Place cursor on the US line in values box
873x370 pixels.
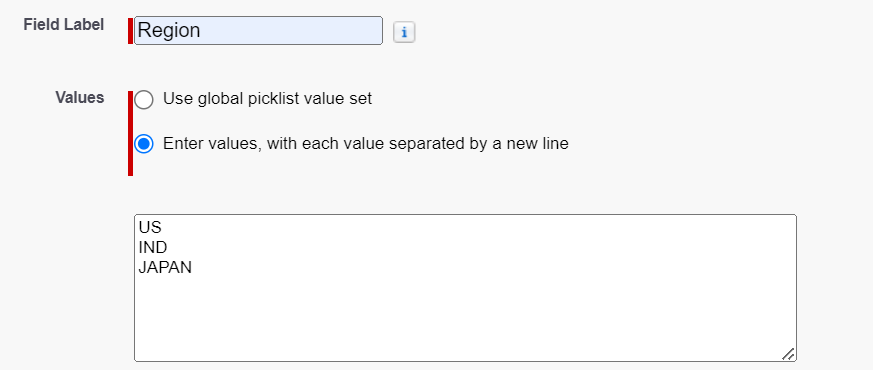[x=150, y=227]
